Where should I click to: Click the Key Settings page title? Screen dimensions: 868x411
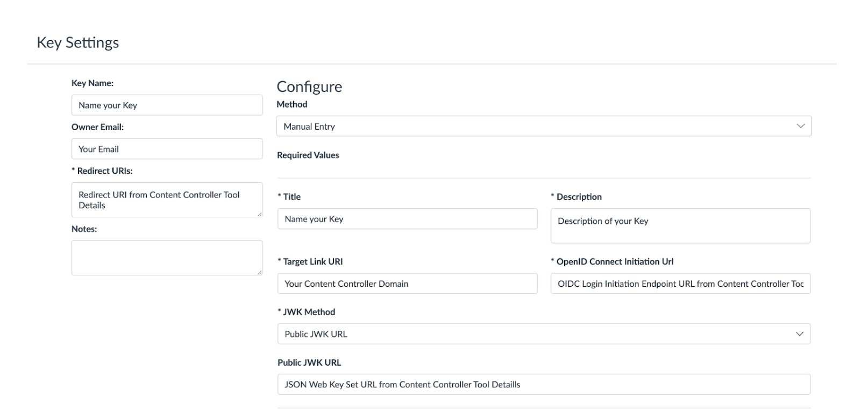click(78, 42)
